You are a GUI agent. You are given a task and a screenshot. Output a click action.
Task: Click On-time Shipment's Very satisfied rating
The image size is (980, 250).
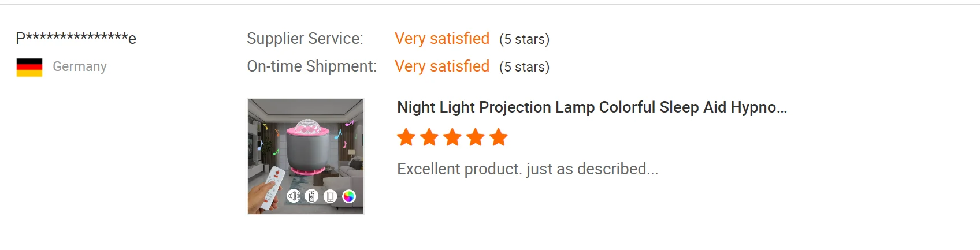[442, 66]
